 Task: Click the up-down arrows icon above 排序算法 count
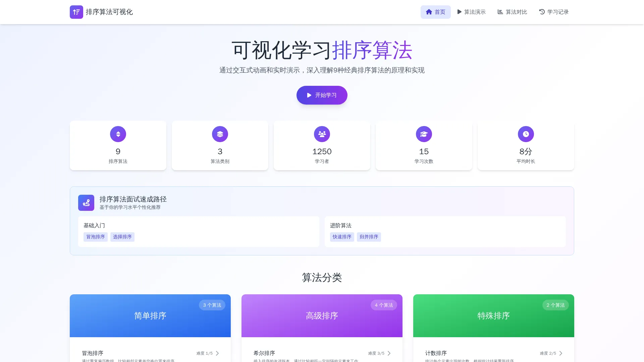pyautogui.click(x=118, y=134)
